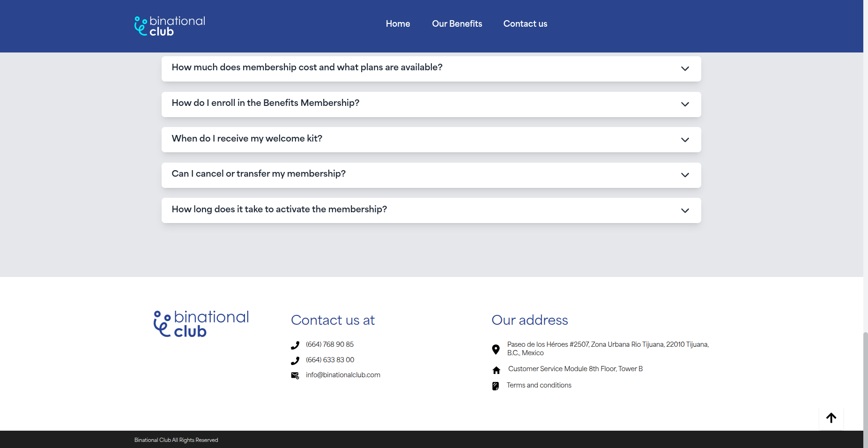Click the map pin location icon
This screenshot has width=868, height=448.
[x=496, y=349]
